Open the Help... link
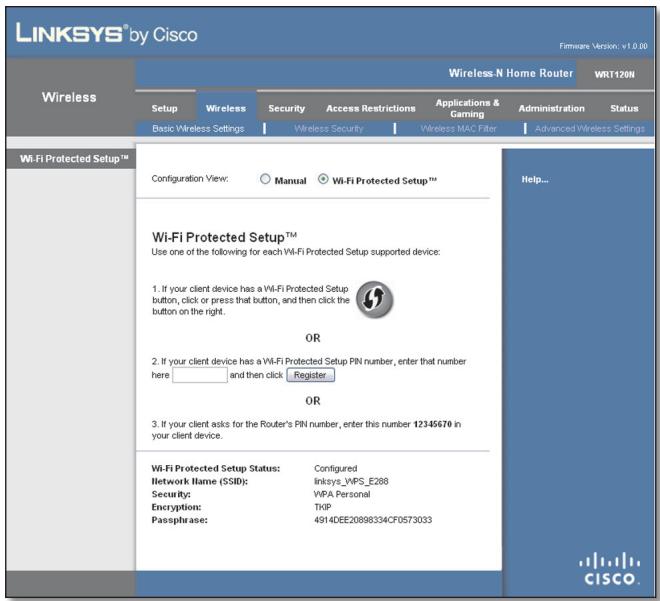 (x=535, y=180)
